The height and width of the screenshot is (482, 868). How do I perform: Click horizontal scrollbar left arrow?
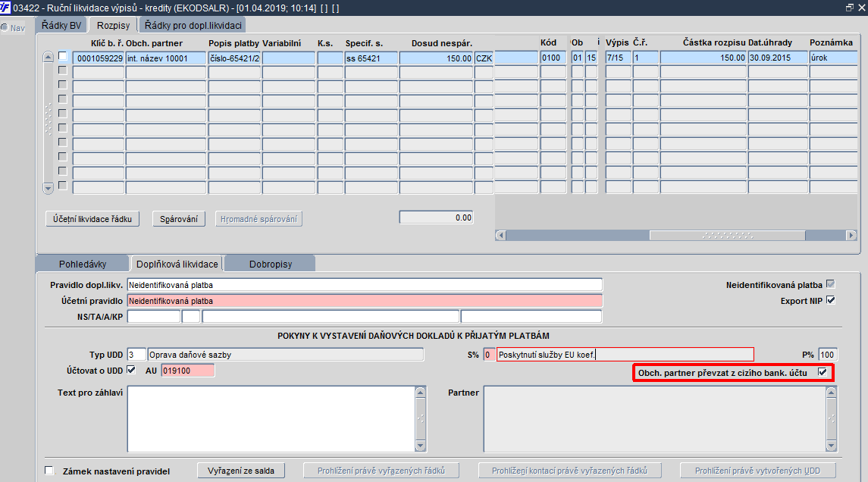point(500,236)
